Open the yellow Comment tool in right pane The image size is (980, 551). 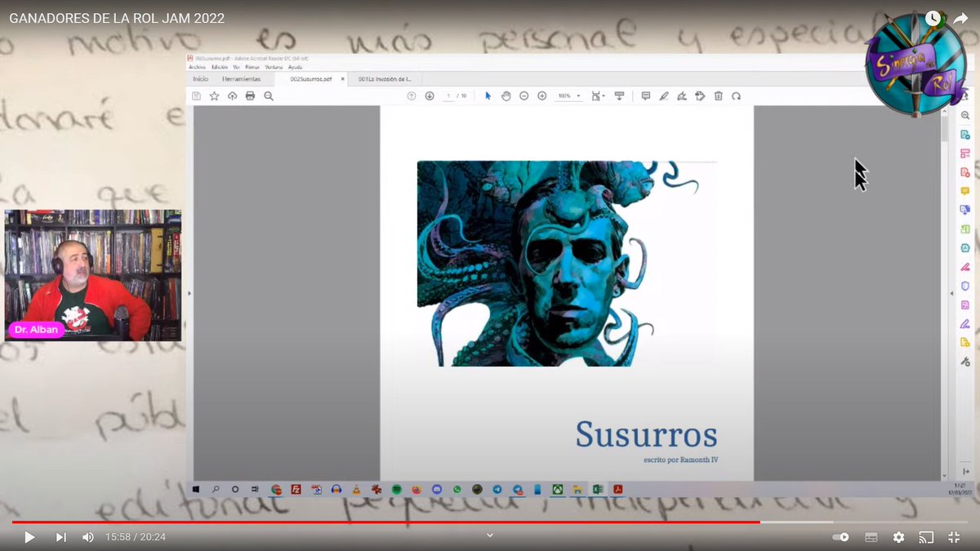964,191
